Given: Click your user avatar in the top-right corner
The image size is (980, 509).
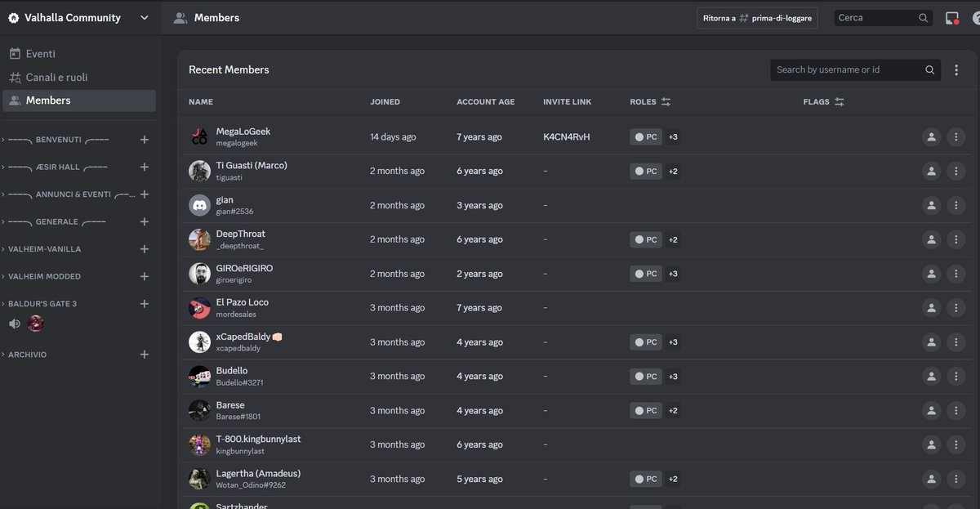Looking at the screenshot, I should (x=974, y=16).
